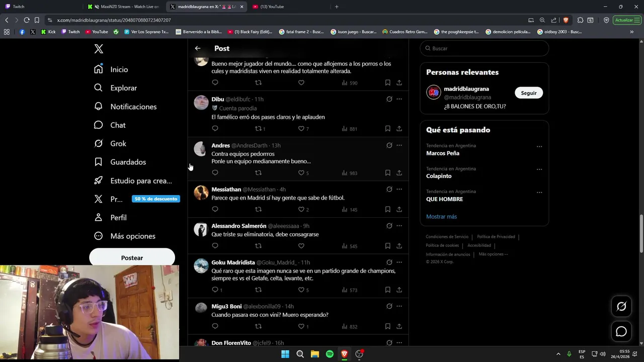Ask Grok about Goku Madridista's reply
This screenshot has height=362, width=644.
tap(389, 262)
